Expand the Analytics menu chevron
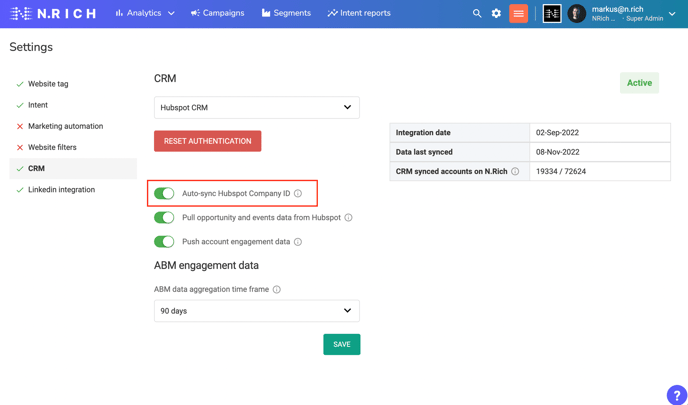Viewport: 688px width, 405px height. [x=172, y=14]
